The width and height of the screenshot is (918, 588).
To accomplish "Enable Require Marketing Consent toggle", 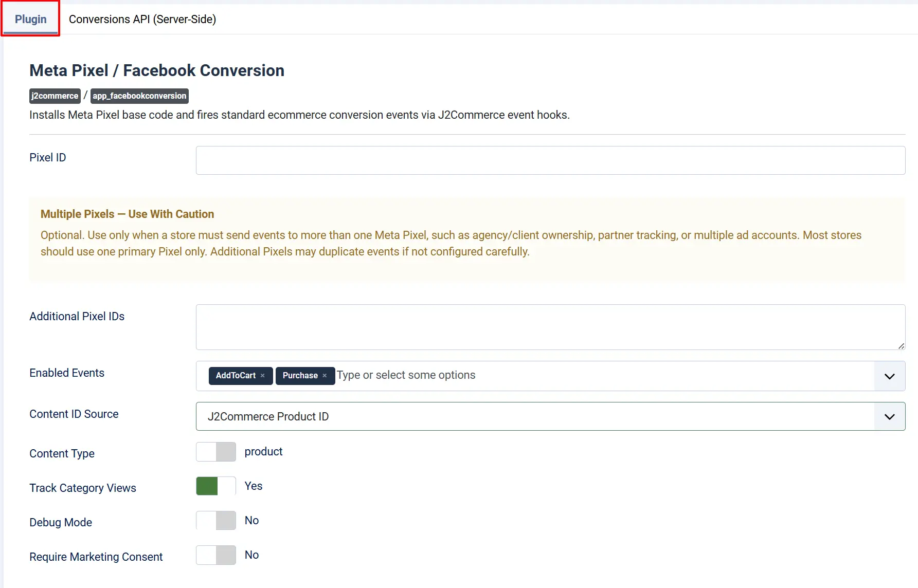I will pos(216,555).
